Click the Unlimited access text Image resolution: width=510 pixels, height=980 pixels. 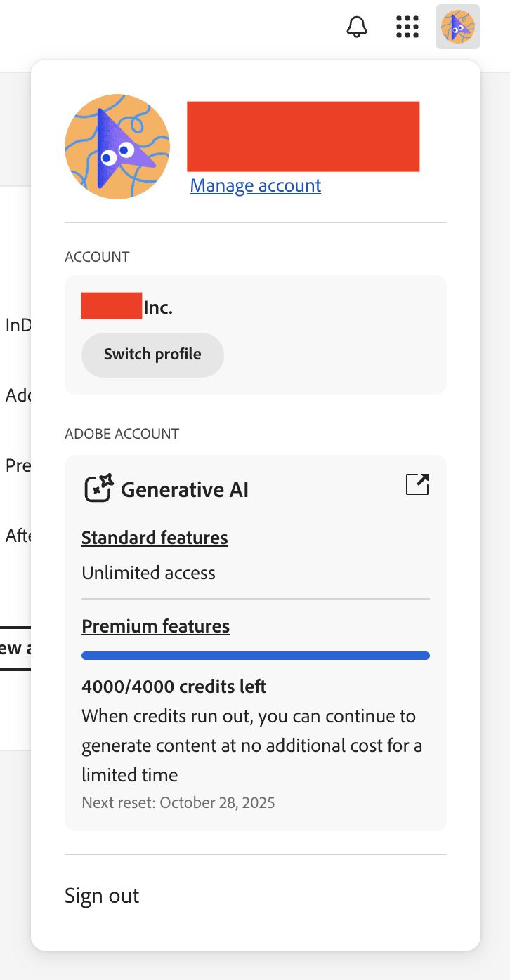(148, 573)
